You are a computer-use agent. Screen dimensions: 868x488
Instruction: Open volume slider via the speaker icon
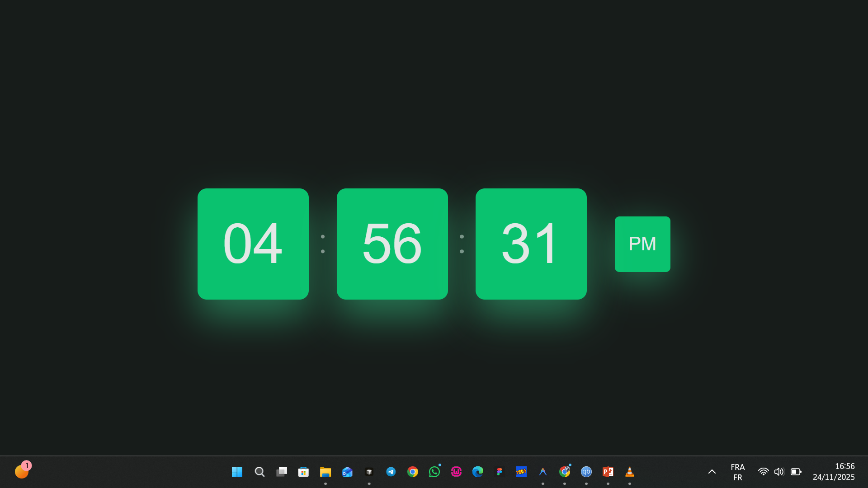click(x=779, y=471)
